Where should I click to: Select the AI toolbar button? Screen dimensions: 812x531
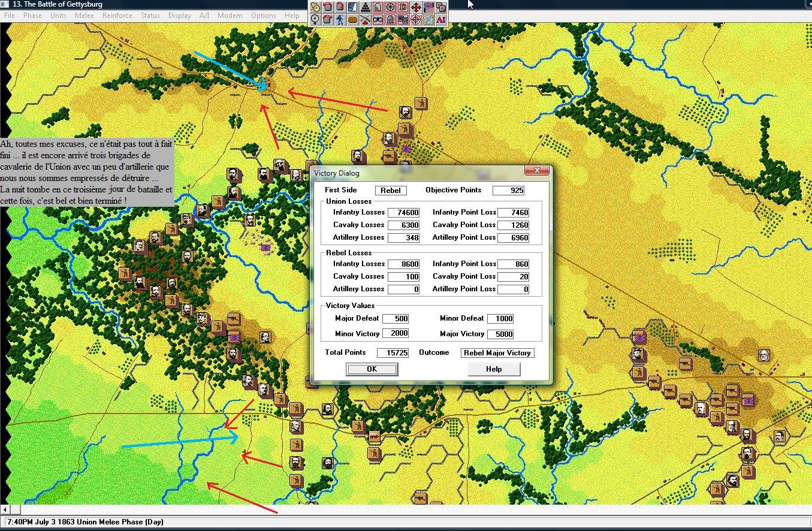point(441,20)
